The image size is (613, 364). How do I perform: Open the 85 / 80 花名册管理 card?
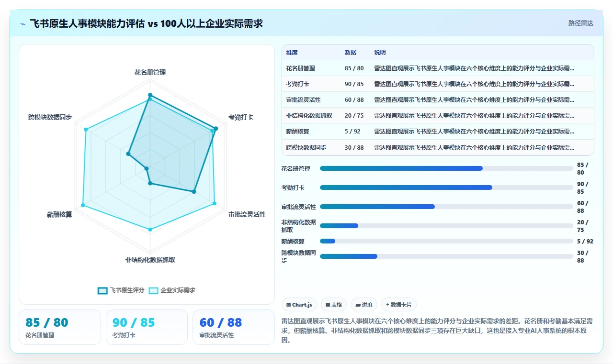pos(60,327)
